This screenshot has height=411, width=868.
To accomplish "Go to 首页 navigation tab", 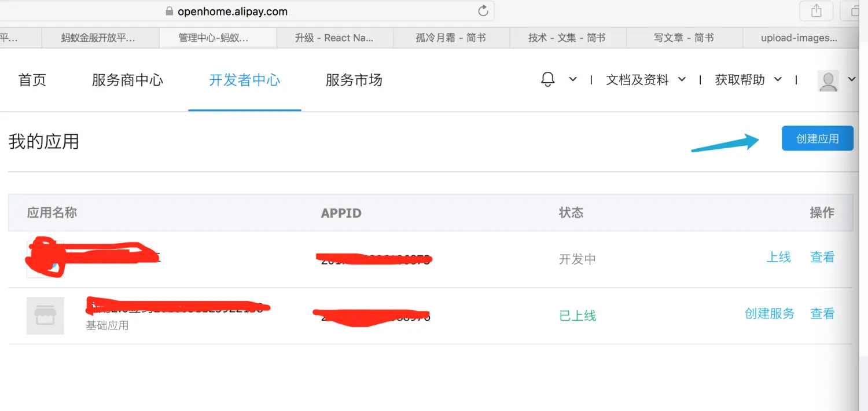I will (32, 80).
